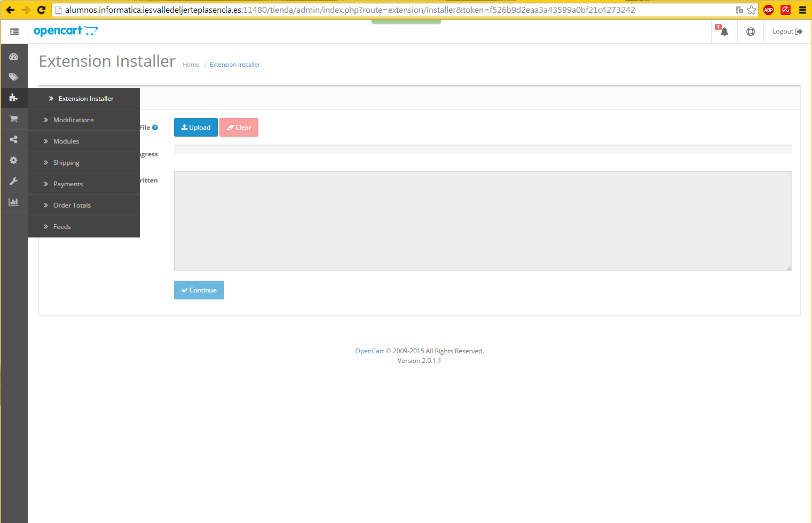Open the help lifebuoy icon

(x=751, y=31)
